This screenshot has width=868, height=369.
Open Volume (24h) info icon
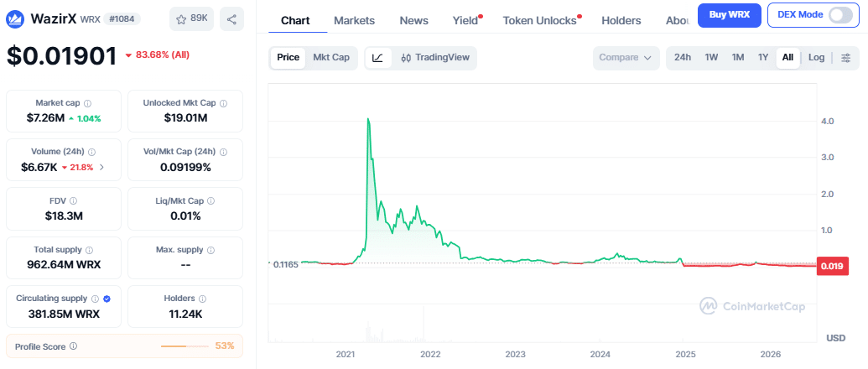point(92,152)
